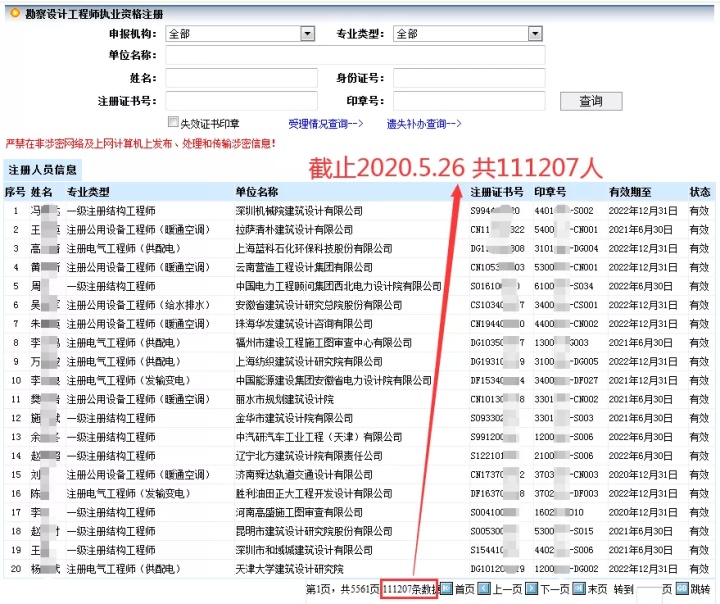Click the 跳转 link
Image resolution: width=720 pixels, height=604 pixels.
pos(701,589)
